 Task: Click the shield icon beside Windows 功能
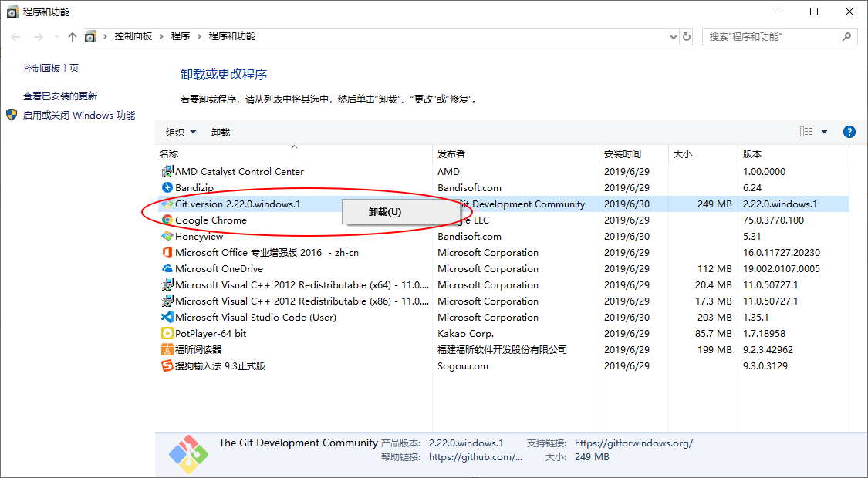[x=12, y=115]
